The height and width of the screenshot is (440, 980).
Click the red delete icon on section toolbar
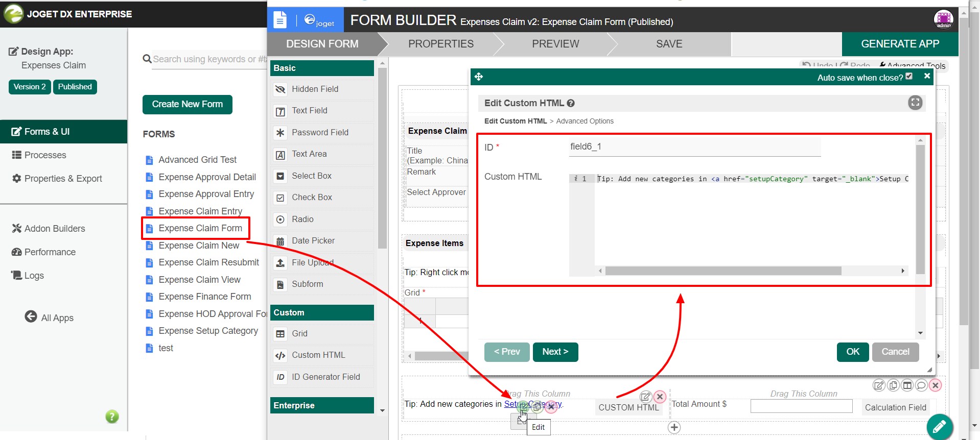point(935,385)
